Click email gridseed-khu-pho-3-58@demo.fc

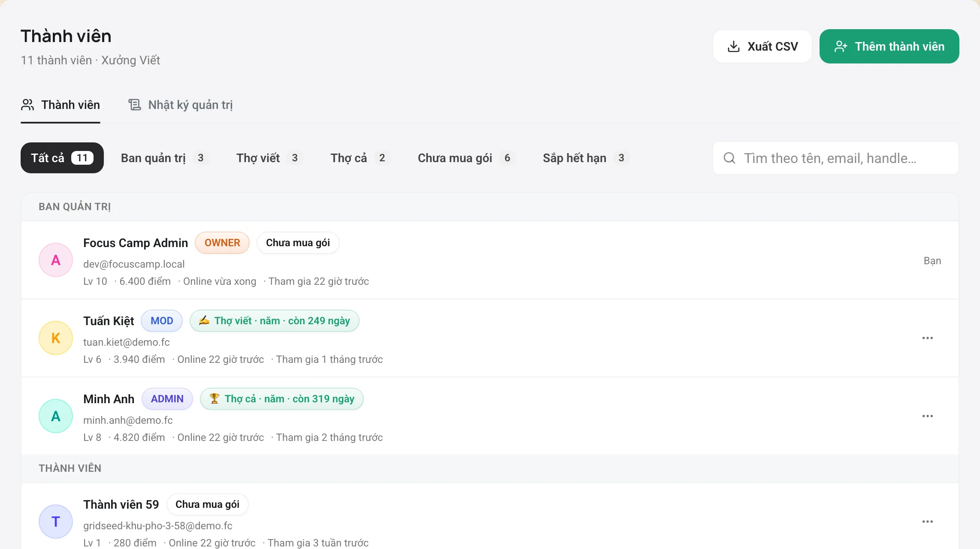(158, 526)
